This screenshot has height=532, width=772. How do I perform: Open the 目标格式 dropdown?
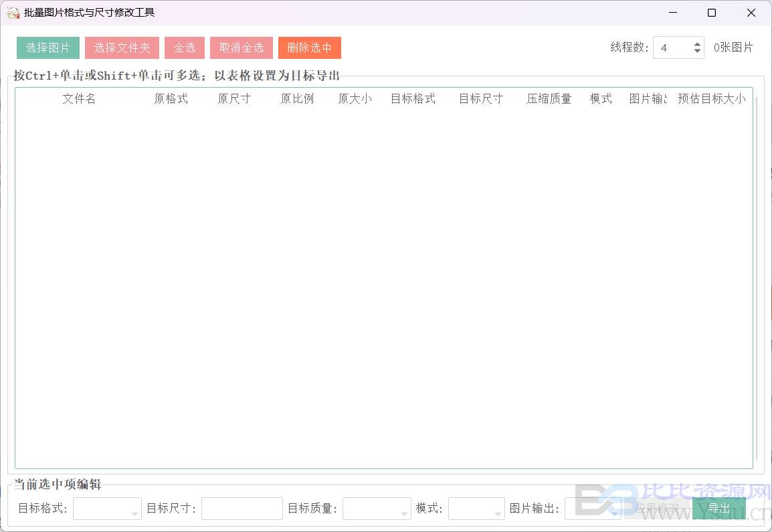(x=107, y=509)
